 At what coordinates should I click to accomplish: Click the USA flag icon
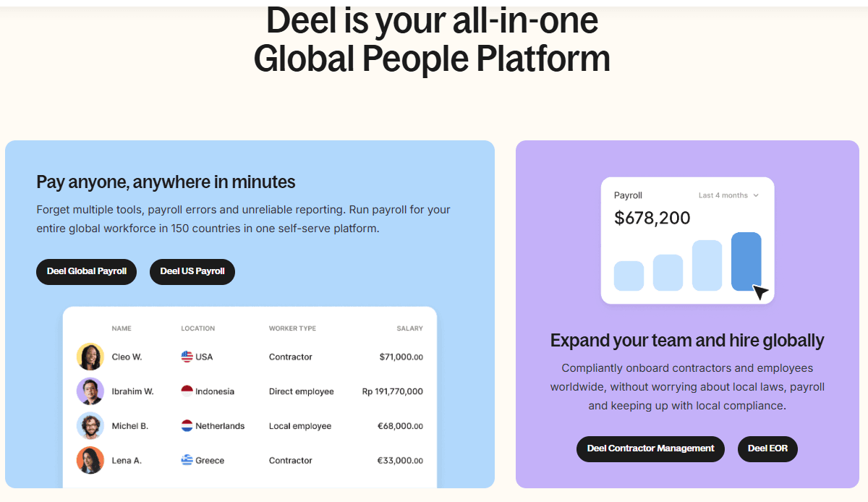pos(187,357)
